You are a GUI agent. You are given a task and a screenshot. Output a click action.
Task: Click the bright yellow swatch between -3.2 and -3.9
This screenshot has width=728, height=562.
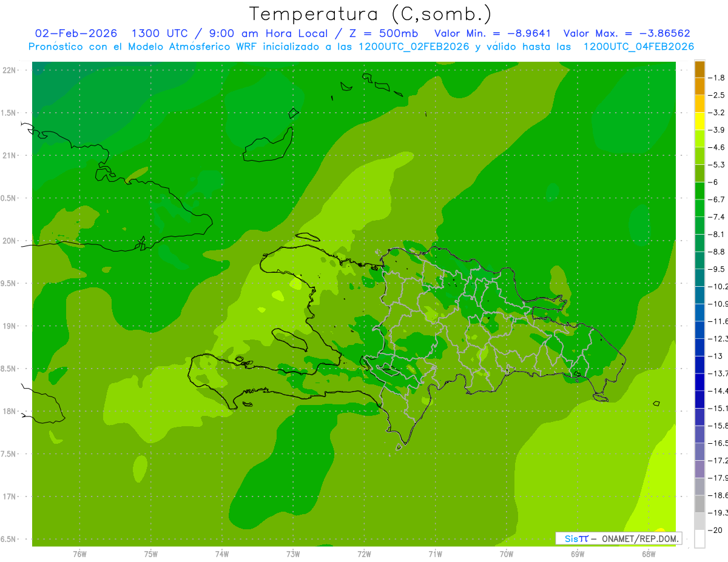click(699, 121)
